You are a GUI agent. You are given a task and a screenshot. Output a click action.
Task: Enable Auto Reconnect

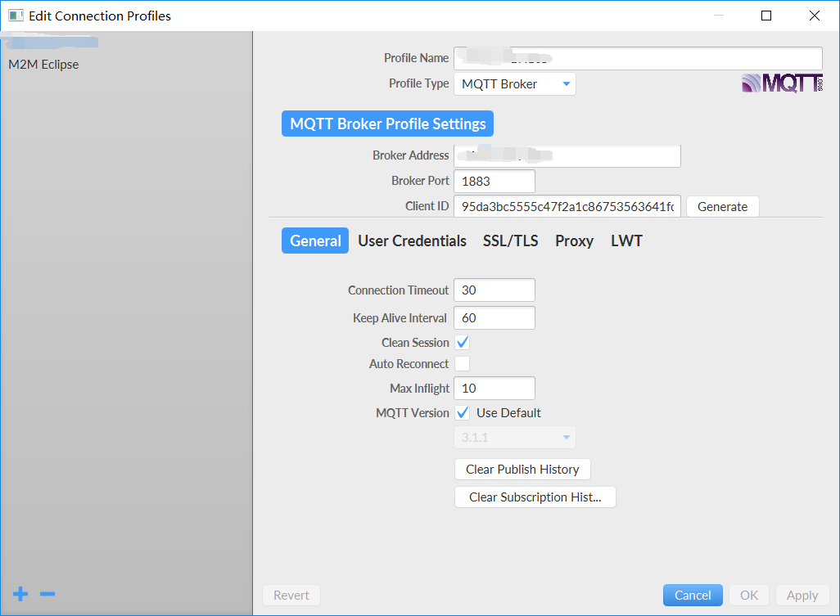[462, 363]
